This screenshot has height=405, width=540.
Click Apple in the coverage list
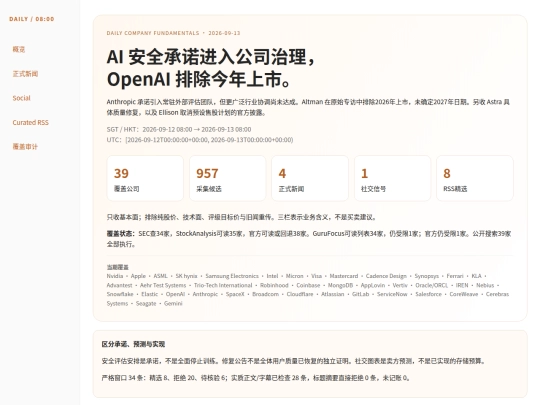point(138,276)
